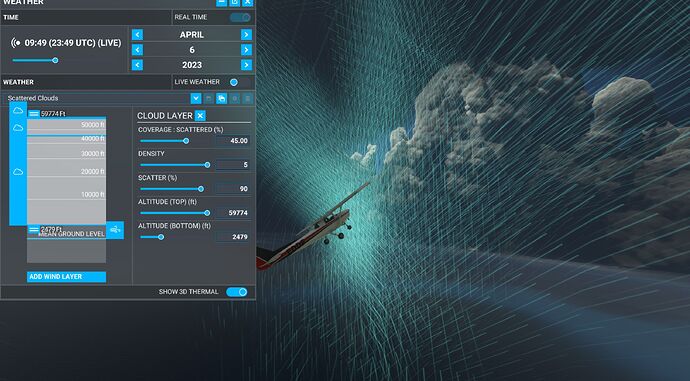This screenshot has width=690, height=381.
Task: Go back one year from 2023
Action: click(x=137, y=65)
